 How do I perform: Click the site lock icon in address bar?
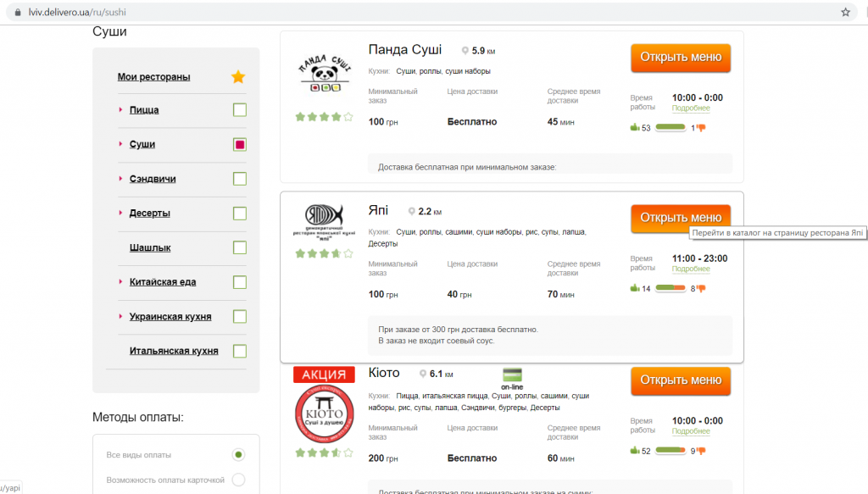[x=18, y=12]
